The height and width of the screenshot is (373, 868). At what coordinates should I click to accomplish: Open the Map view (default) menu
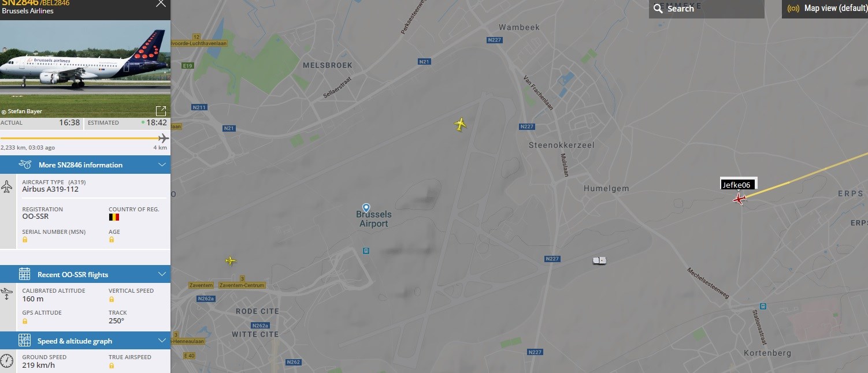coord(825,9)
